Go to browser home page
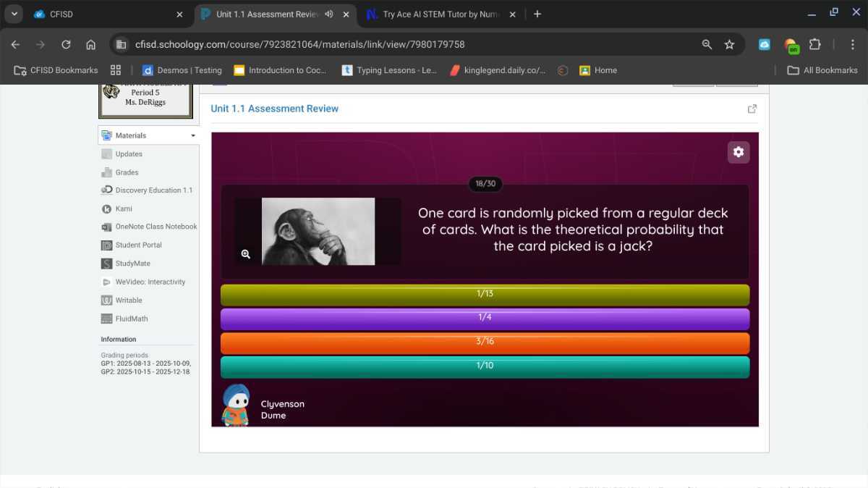 pyautogui.click(x=91, y=44)
